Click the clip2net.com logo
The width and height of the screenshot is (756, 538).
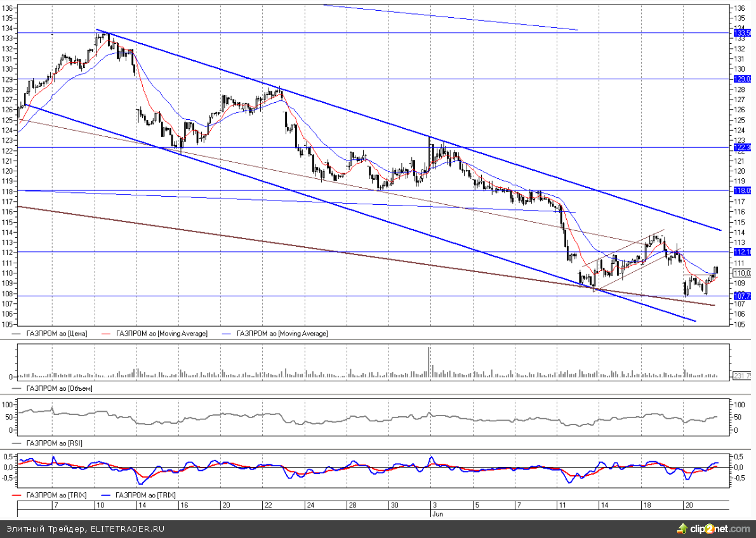click(712, 528)
